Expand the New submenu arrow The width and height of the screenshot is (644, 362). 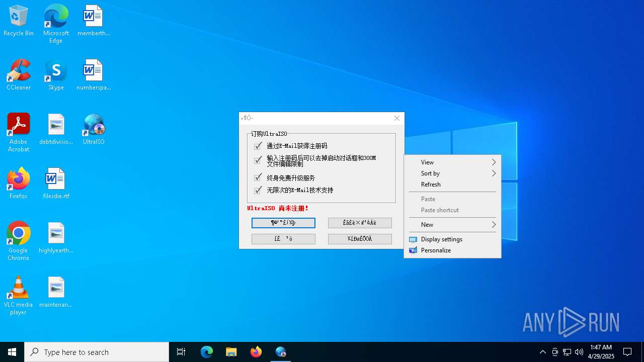[494, 225]
